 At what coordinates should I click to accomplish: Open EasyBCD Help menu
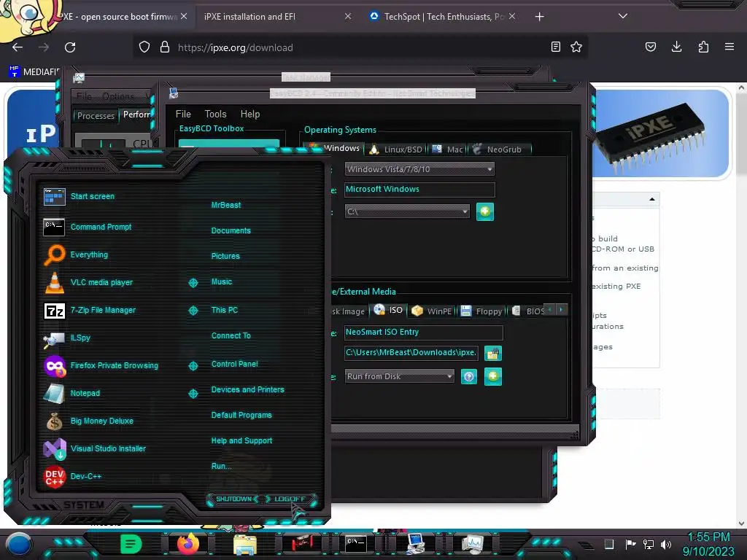[250, 114]
